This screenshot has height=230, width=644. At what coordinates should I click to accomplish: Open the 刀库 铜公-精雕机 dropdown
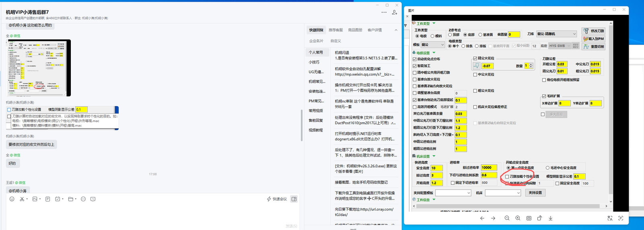coord(556,34)
